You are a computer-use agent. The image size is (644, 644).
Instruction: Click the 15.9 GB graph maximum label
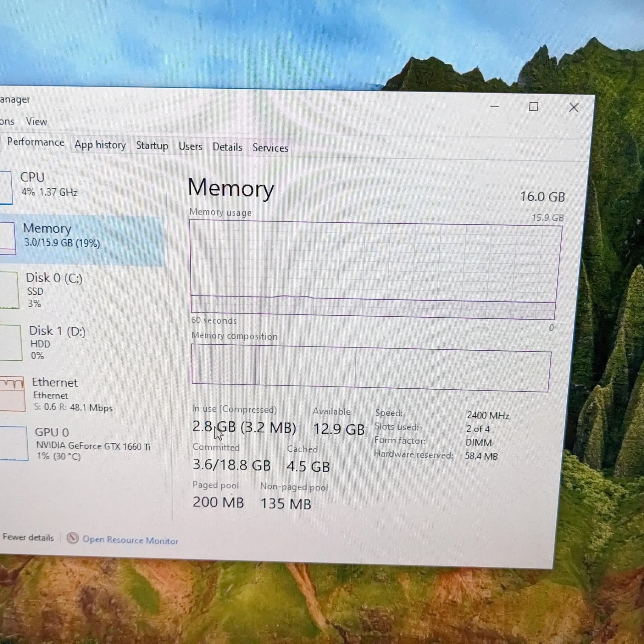[547, 218]
